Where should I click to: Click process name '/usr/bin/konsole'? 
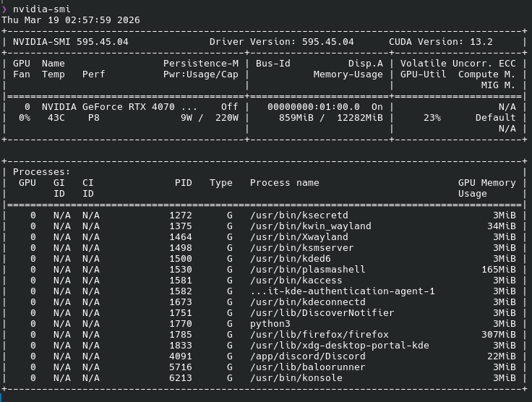click(296, 378)
